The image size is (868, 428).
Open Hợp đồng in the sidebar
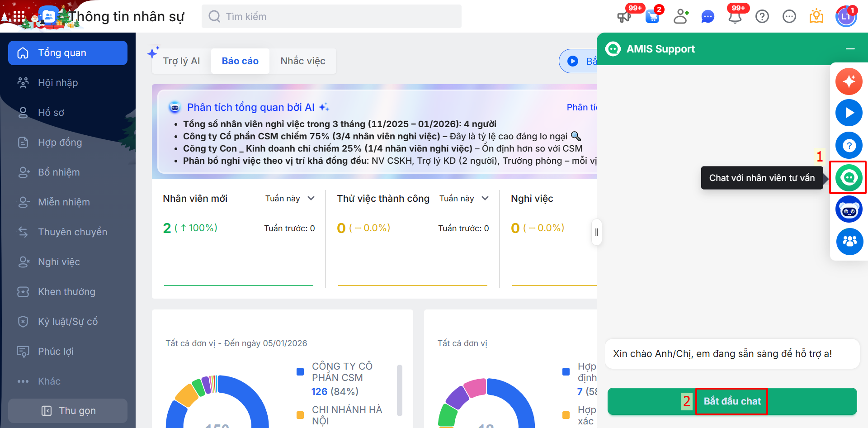click(x=68, y=143)
